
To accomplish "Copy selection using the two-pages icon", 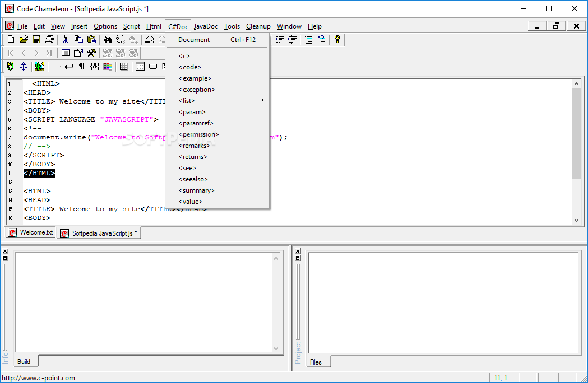I will (x=78, y=39).
